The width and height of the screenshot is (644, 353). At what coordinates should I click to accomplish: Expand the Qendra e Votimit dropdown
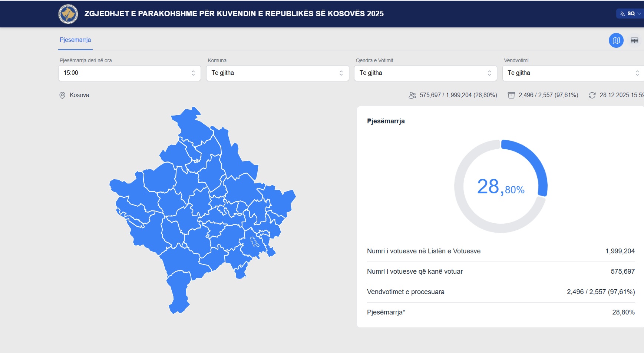coord(425,73)
